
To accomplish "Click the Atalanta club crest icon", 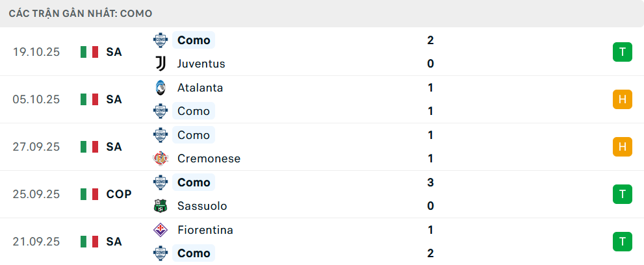I will [x=160, y=88].
